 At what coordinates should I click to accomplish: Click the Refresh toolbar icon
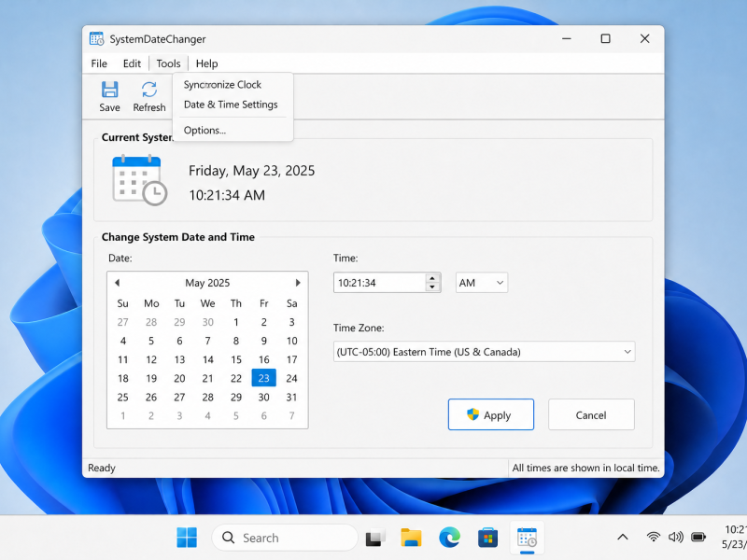tap(149, 90)
